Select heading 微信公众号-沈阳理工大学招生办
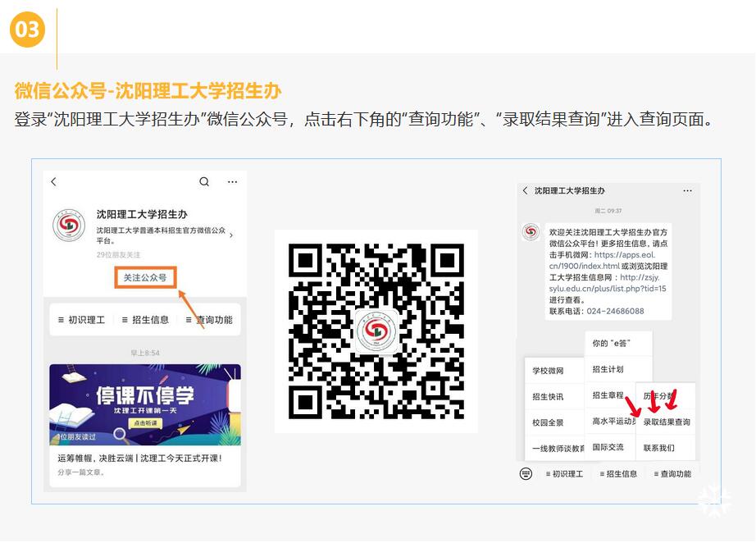The image size is (756, 543). (x=148, y=91)
